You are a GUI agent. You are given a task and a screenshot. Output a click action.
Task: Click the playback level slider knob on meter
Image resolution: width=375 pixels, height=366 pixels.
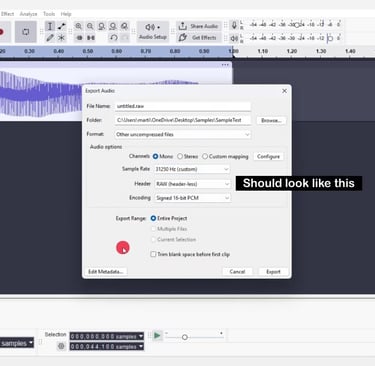tap(330, 38)
